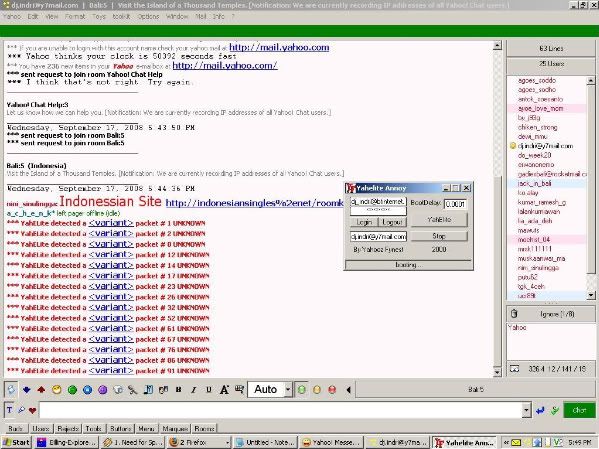Open the Toys menu

(99, 16)
